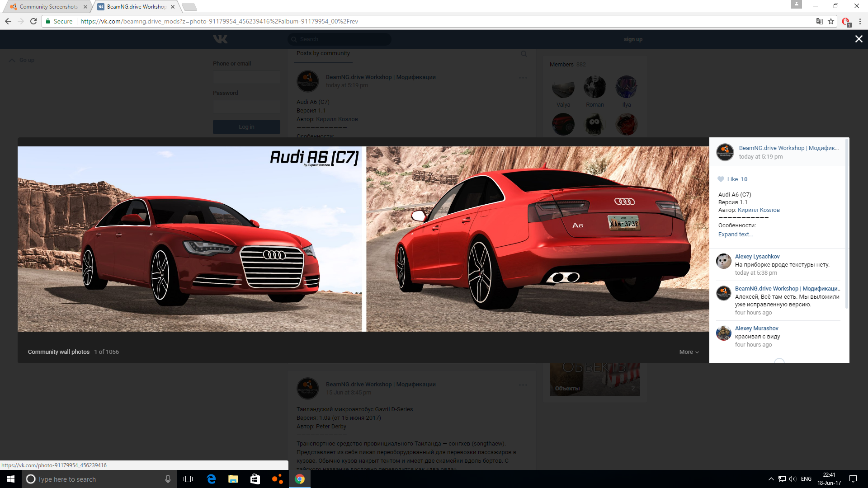The image size is (868, 488).
Task: Click the Like heart icon
Action: pos(721,179)
